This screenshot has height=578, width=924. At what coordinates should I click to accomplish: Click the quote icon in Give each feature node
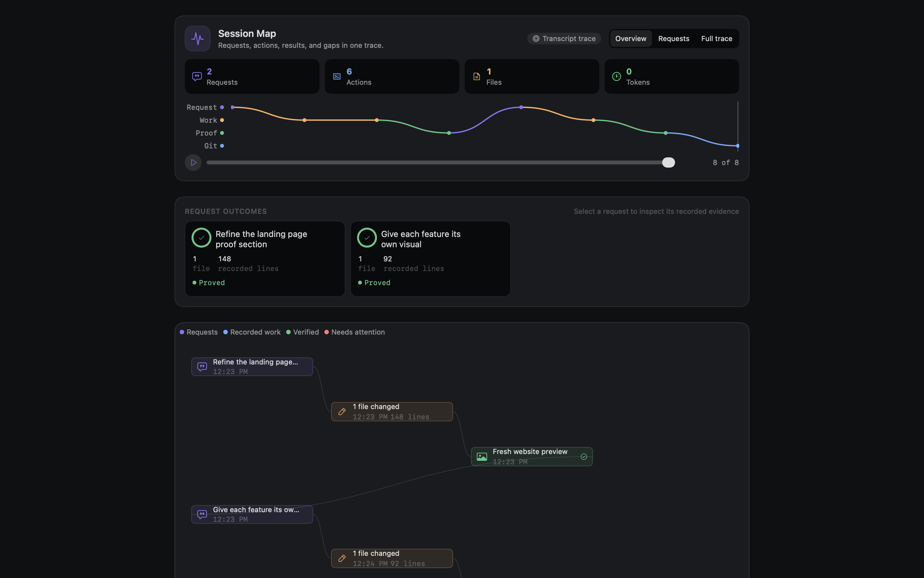[x=202, y=514]
